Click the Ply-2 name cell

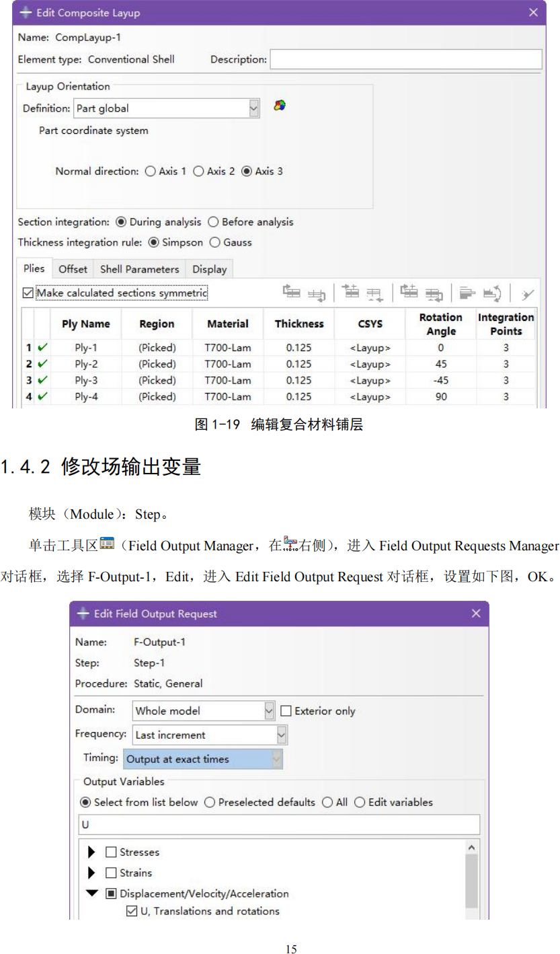86,364
